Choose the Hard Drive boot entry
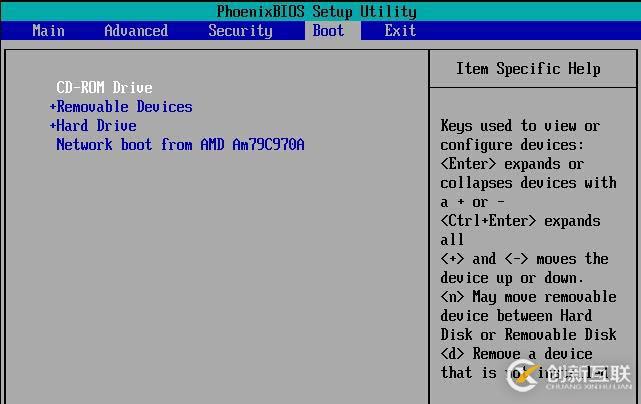The height and width of the screenshot is (404, 641). point(97,126)
